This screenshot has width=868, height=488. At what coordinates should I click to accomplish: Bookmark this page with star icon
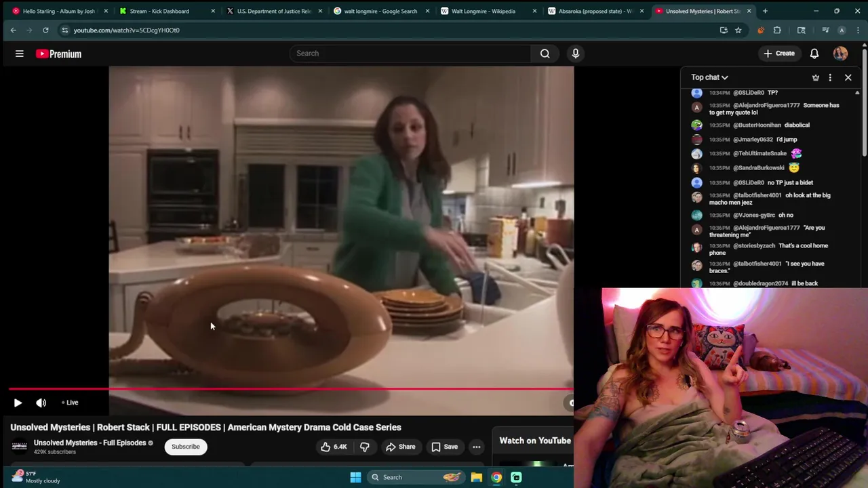[738, 30]
